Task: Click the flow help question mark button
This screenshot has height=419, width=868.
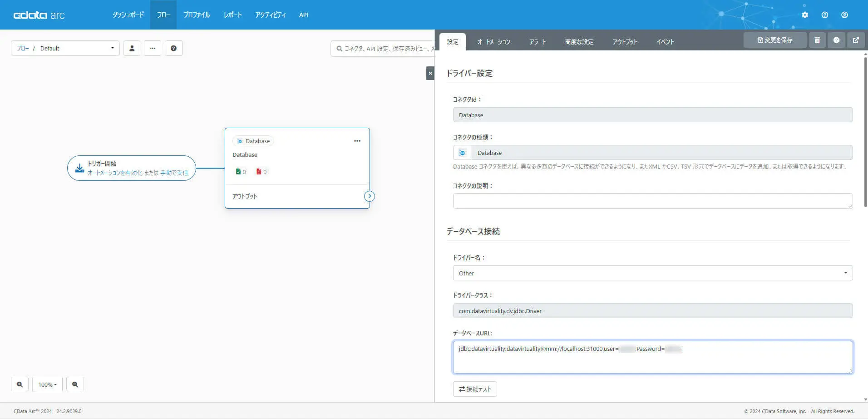Action: click(x=173, y=48)
